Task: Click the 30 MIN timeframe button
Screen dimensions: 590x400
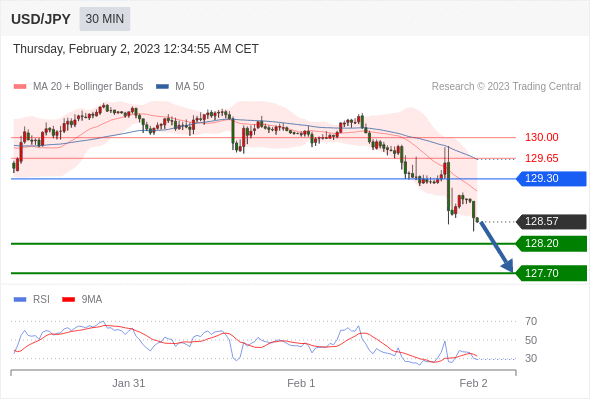Action: [105, 19]
